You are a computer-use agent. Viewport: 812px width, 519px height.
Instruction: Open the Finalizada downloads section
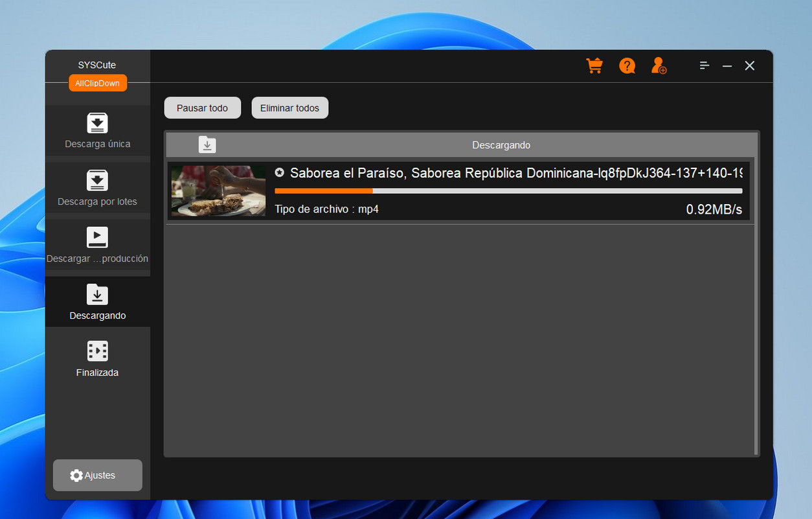tap(97, 359)
